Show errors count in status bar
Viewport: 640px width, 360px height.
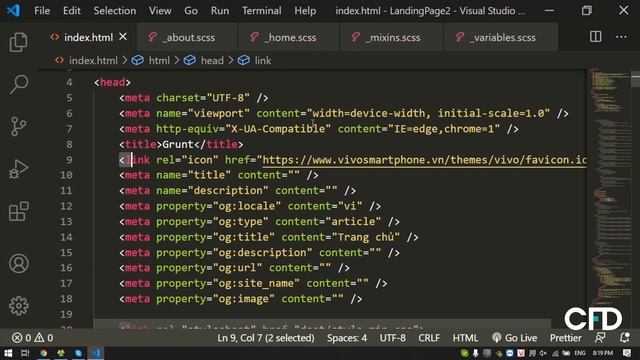(x=22, y=338)
